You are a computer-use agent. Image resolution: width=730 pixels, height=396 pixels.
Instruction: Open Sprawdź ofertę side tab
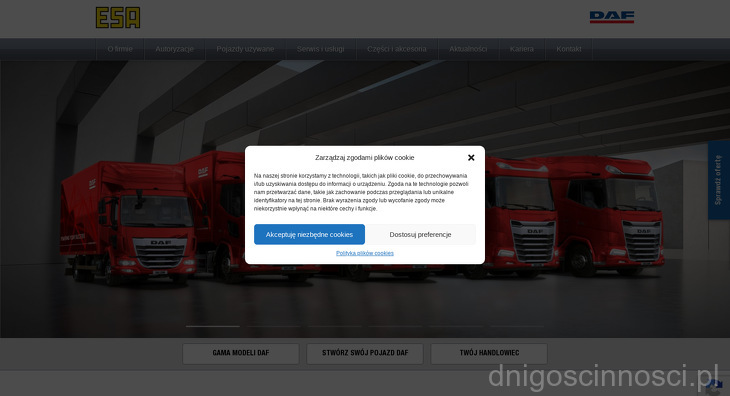click(718, 180)
